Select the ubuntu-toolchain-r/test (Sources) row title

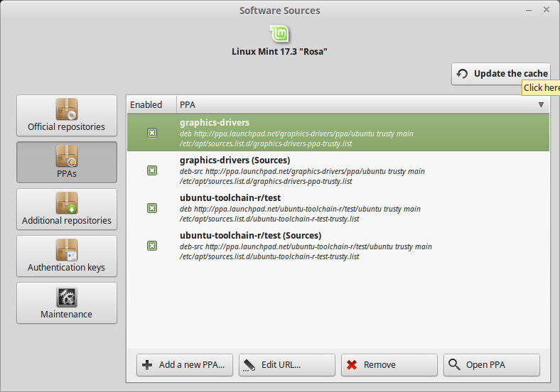(251, 236)
